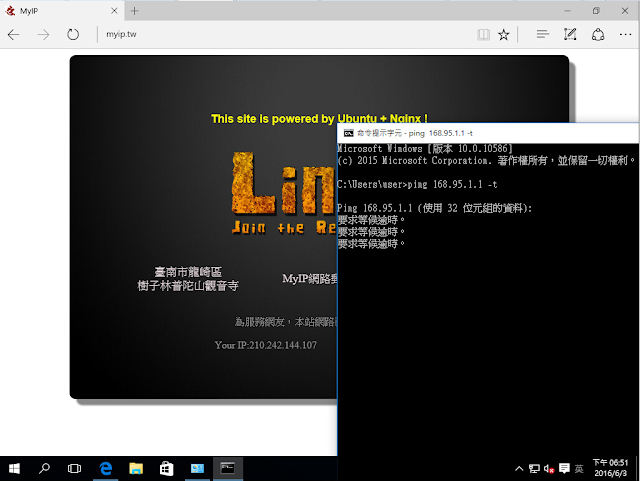Select the MyIP browser tab
The image size is (640, 481).
(61, 11)
